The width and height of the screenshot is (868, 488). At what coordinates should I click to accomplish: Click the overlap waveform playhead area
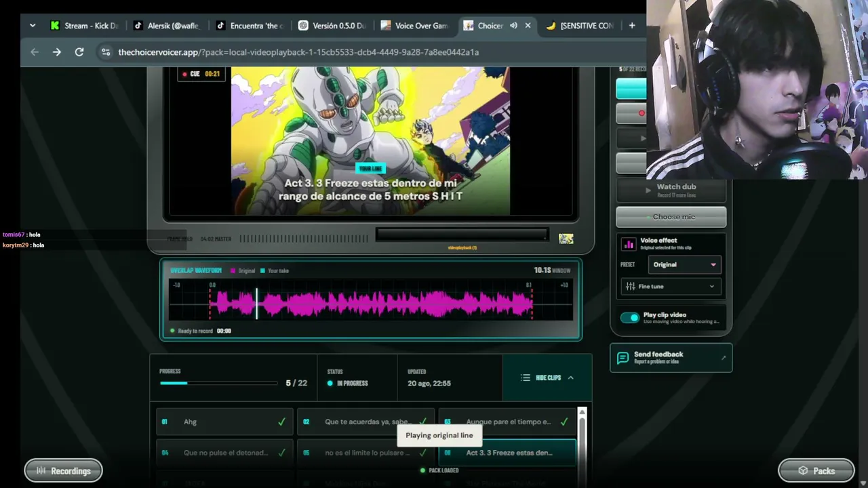[256, 303]
